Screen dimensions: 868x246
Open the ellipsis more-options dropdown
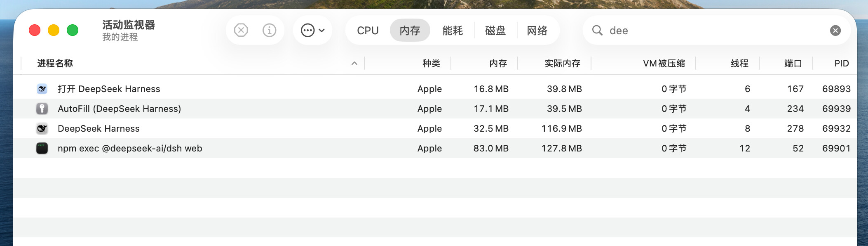click(313, 30)
